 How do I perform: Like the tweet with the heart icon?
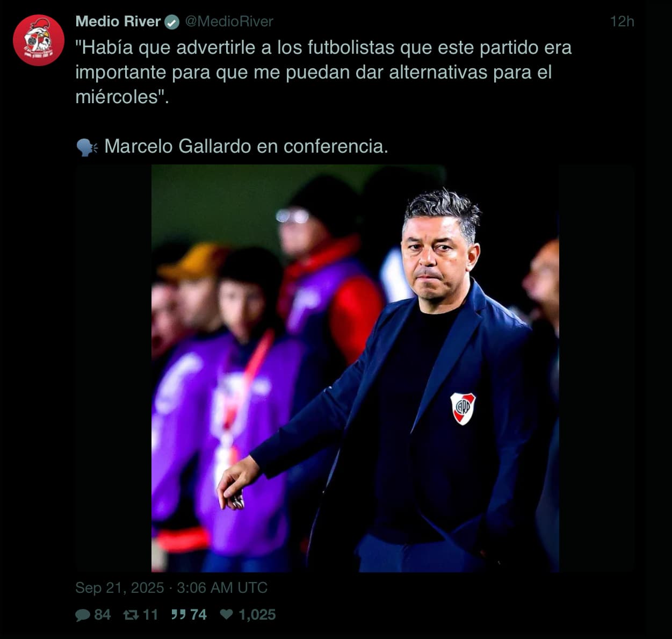(227, 614)
